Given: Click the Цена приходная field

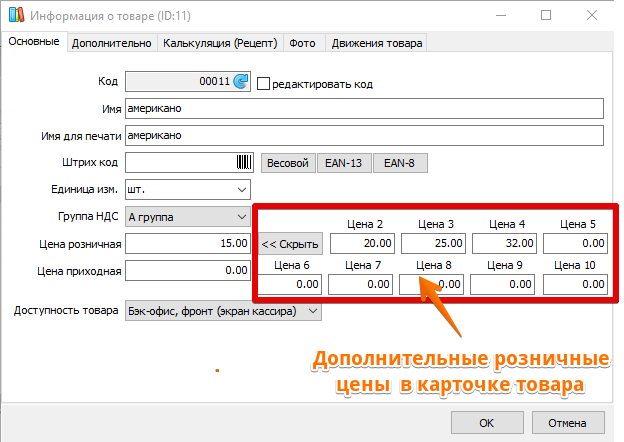Looking at the screenshot, I should [x=188, y=271].
